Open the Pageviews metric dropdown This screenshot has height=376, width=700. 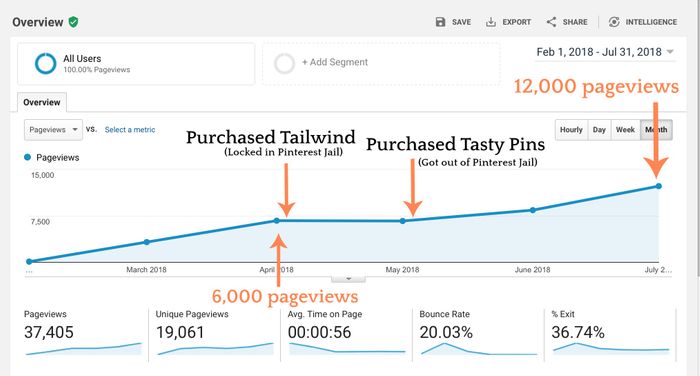coord(53,130)
